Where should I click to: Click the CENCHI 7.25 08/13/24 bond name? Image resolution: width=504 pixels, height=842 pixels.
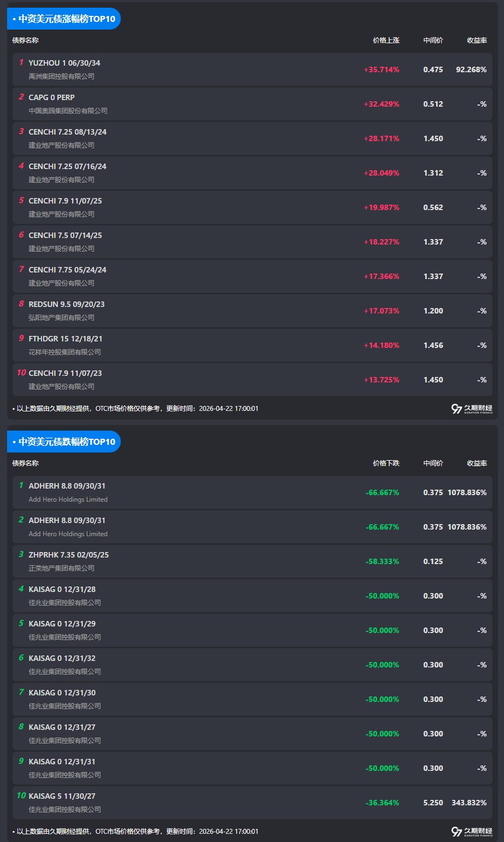click(67, 132)
